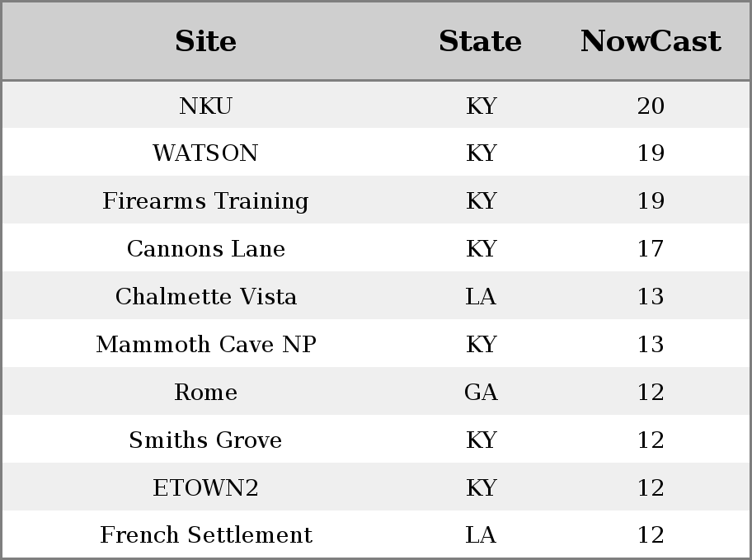752x560 pixels.
Task: Click the LA state cell for Chalmette Vista
Action: (481, 296)
